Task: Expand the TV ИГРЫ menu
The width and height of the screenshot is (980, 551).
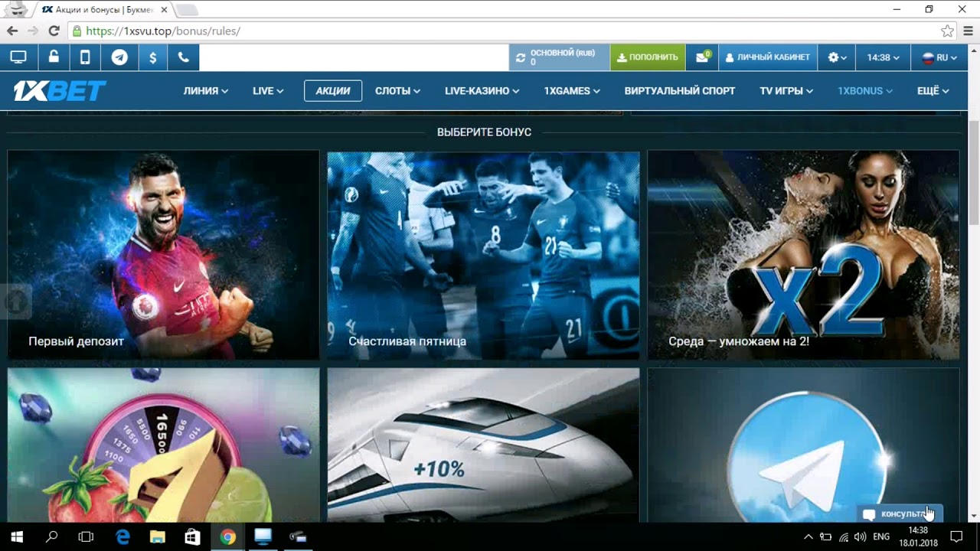Action: click(x=786, y=91)
